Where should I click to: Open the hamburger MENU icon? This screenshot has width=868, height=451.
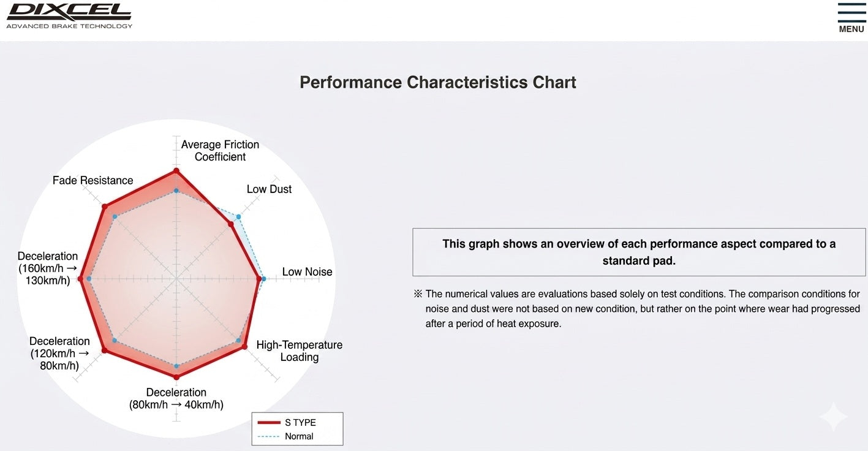851,18
